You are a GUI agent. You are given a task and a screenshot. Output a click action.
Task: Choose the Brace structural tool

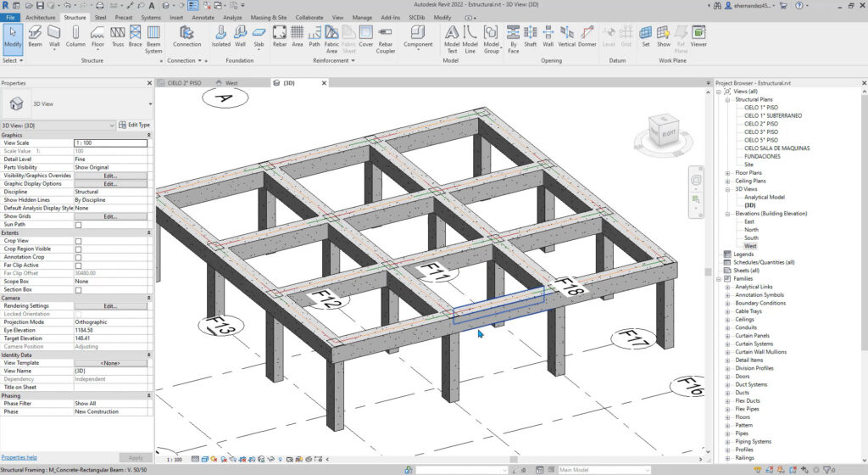pyautogui.click(x=135, y=36)
